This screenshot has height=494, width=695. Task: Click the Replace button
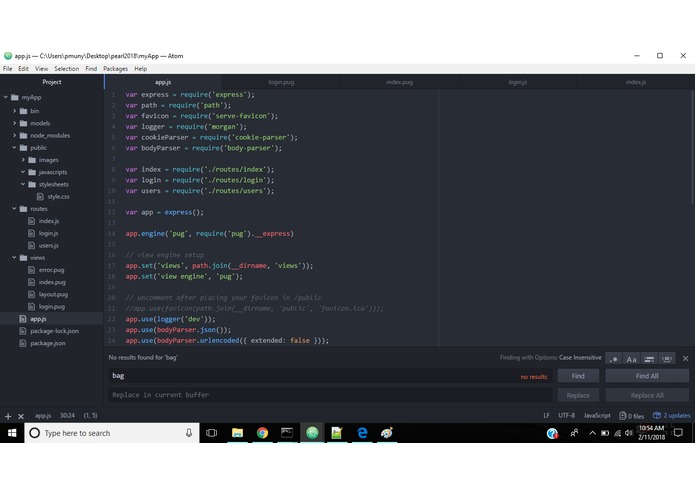(578, 395)
